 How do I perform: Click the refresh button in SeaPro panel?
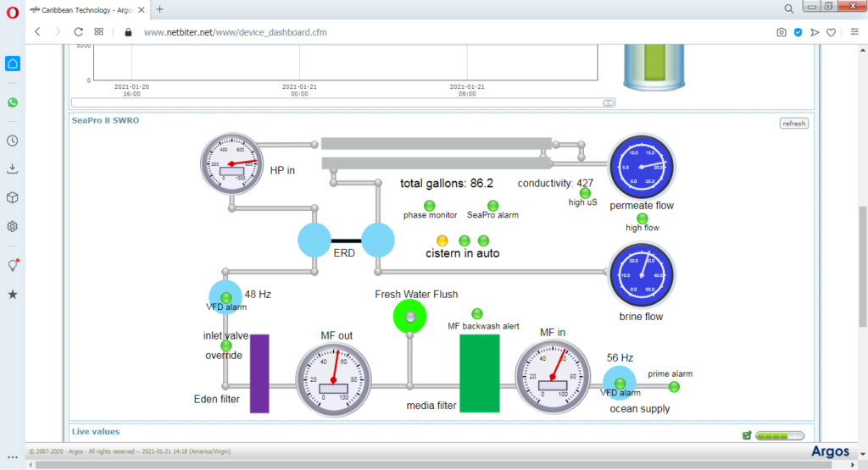pos(794,124)
